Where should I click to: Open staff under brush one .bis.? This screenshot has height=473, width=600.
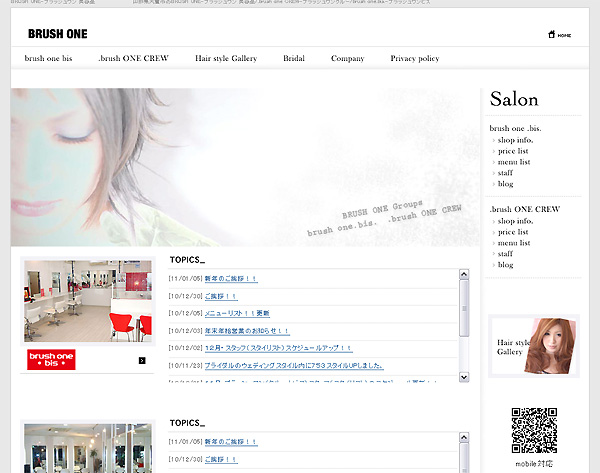[x=505, y=173]
